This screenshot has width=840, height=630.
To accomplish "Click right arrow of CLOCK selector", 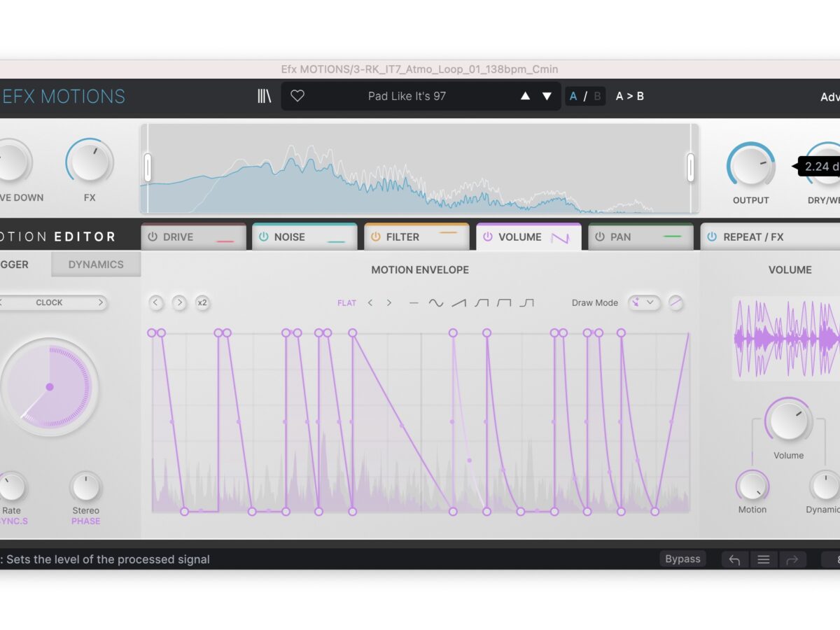I will click(101, 303).
